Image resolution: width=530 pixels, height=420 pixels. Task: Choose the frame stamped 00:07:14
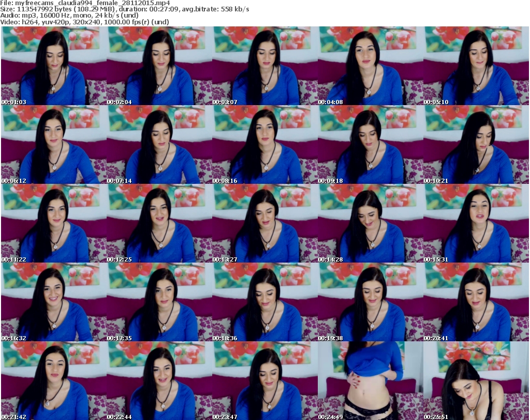[x=159, y=144]
